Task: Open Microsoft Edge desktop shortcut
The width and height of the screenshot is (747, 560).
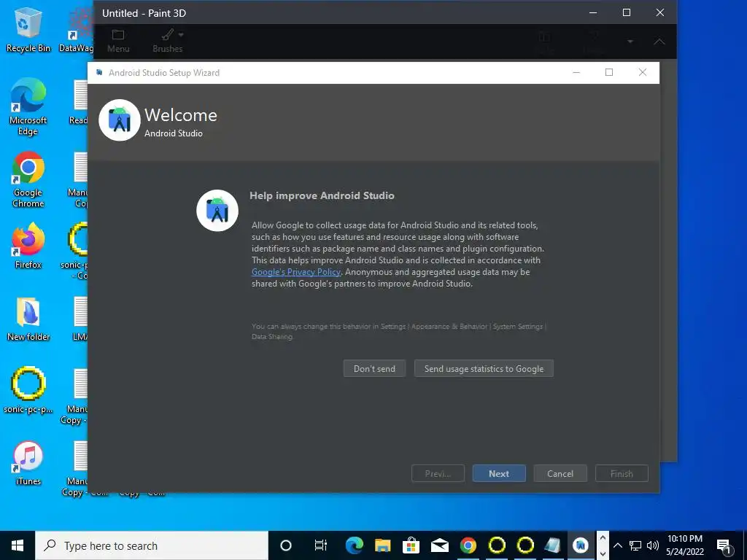Action: (28, 106)
